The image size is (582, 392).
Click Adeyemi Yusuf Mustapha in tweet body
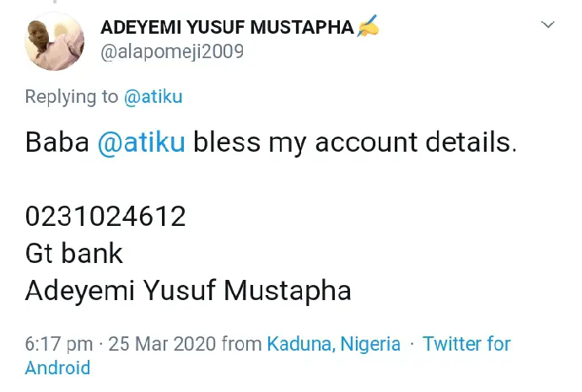point(188,291)
